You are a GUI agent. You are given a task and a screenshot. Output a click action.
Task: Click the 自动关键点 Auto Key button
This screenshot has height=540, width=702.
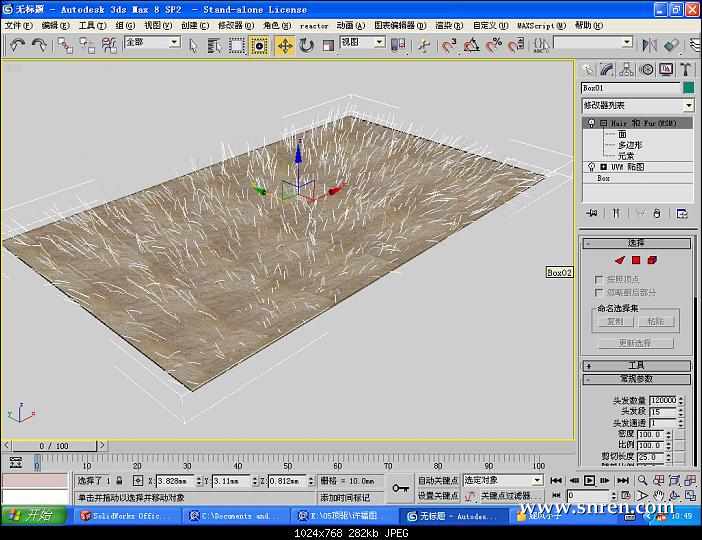[437, 481]
